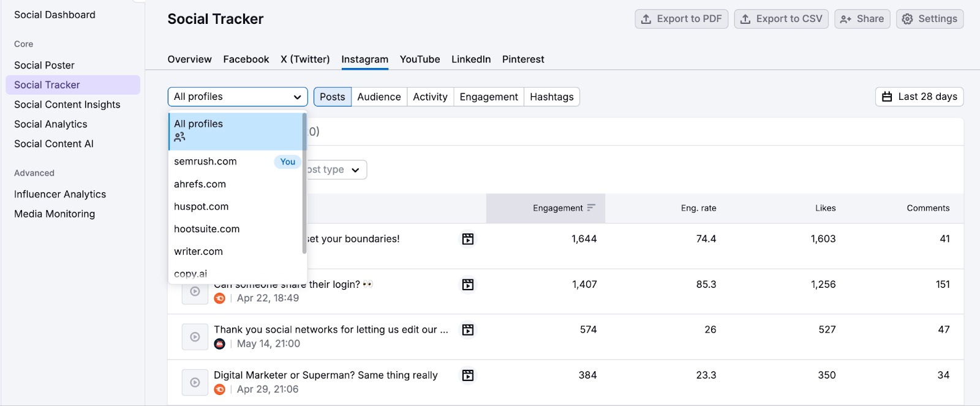Click engagement value 1,644
The width and height of the screenshot is (980, 406).
(584, 239)
